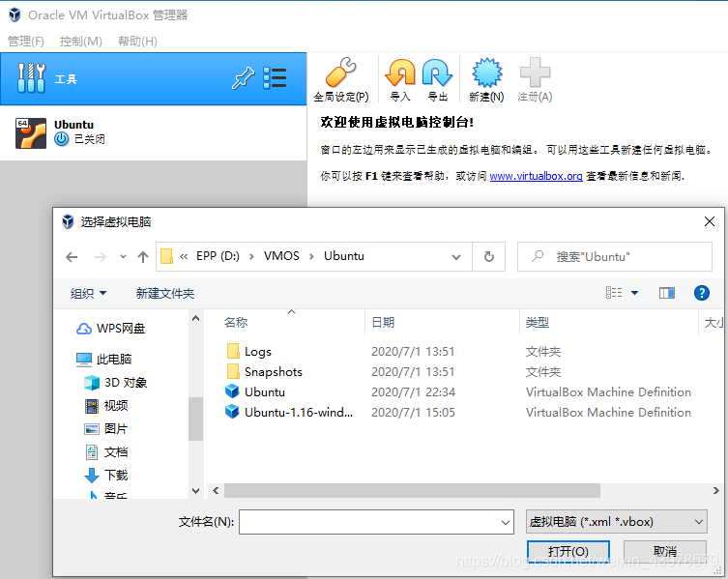Select the Tools (工具) panel icon
728x579 pixels.
click(31, 78)
